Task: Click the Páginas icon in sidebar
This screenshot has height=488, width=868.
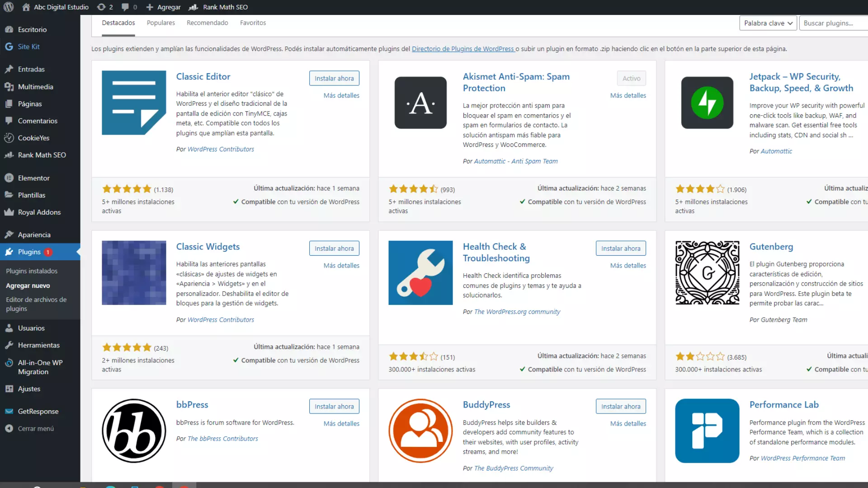Action: pyautogui.click(x=9, y=103)
